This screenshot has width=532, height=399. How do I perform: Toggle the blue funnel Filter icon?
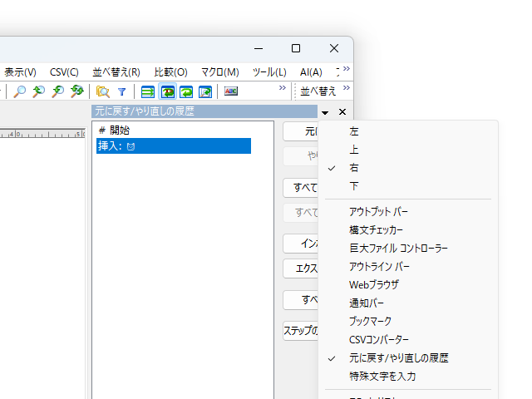pyautogui.click(x=122, y=91)
